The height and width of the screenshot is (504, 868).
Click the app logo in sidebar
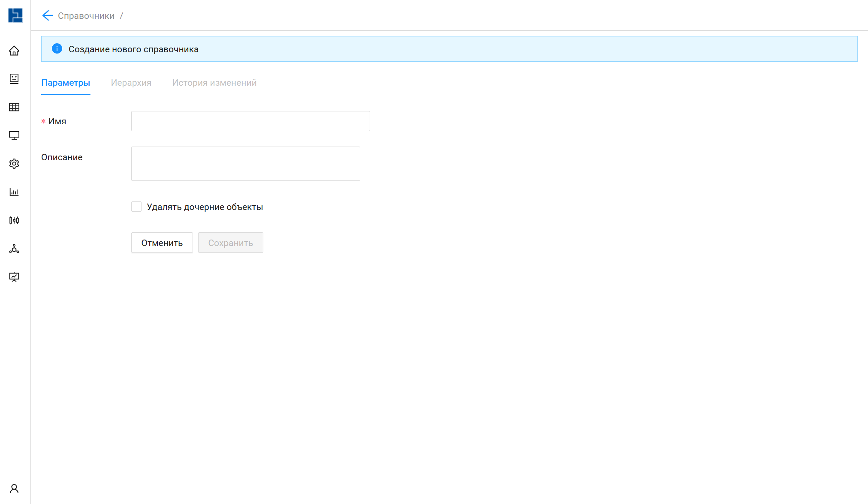coord(15,15)
